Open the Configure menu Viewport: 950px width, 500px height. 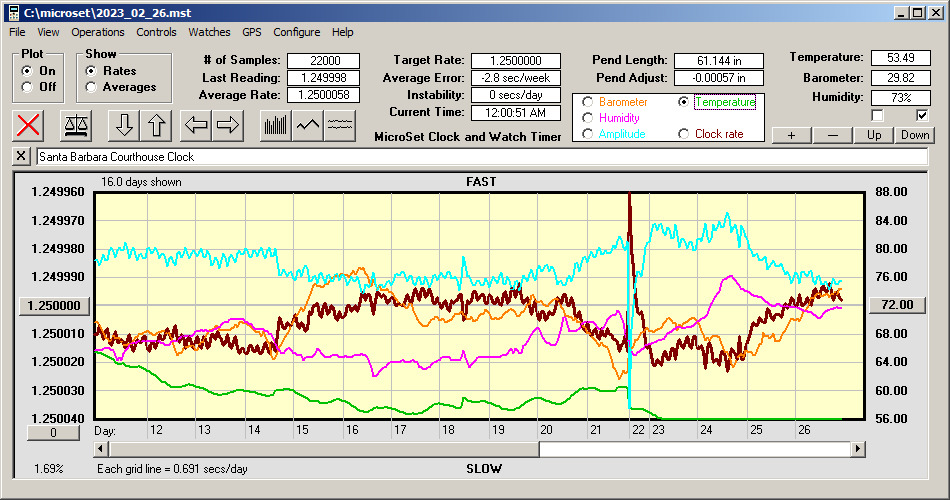point(297,32)
